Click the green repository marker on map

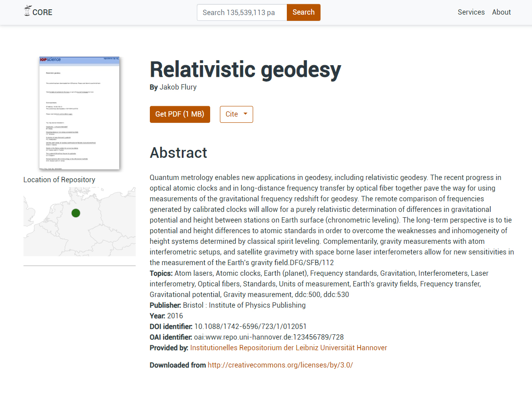[x=76, y=213]
